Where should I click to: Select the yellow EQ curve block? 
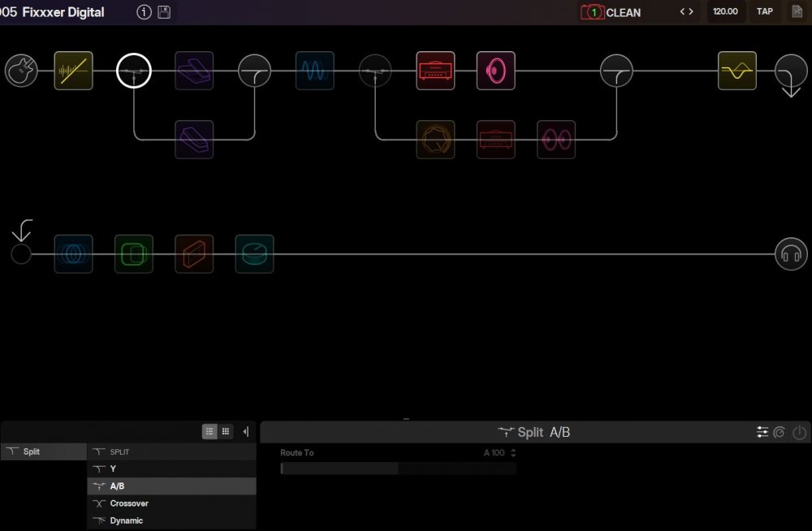[x=737, y=71]
